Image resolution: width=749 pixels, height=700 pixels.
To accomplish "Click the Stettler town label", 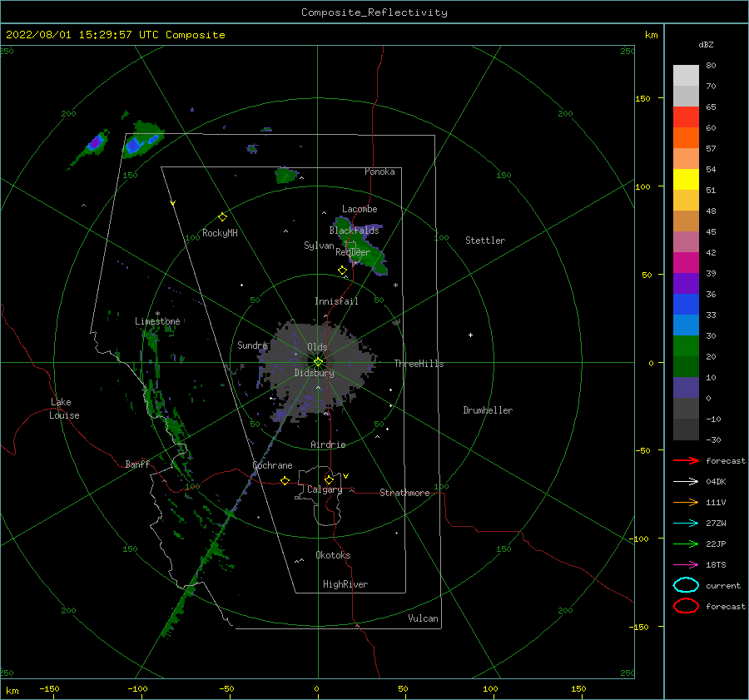I will (485, 241).
